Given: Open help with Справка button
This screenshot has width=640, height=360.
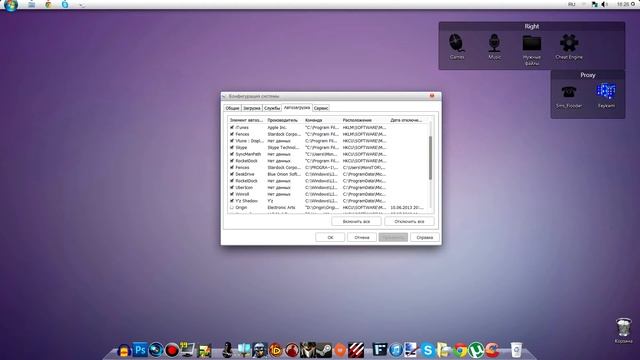Looking at the screenshot, I should pos(424,237).
